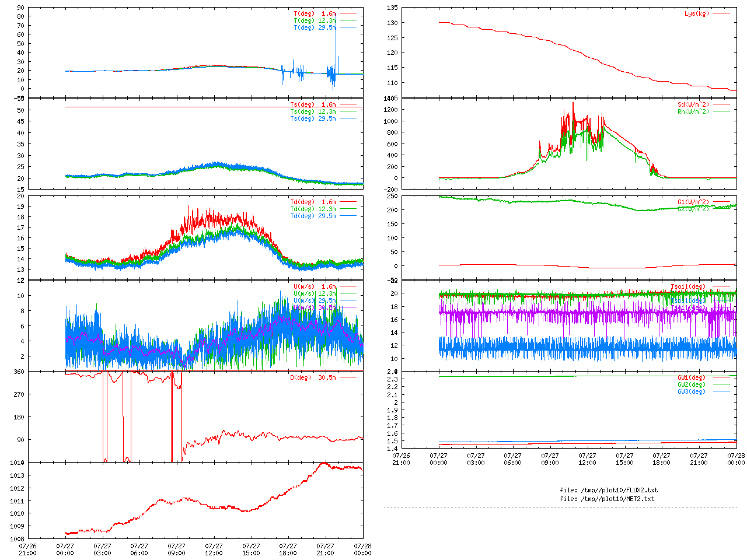This screenshot has width=747, height=560.
Task: Click 07/26 21:00 tick under pressure plot
Action: 27,549
